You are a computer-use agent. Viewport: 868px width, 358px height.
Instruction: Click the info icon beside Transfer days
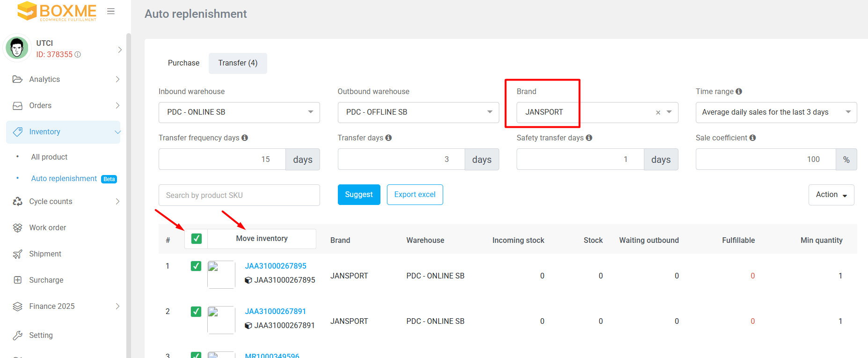(389, 138)
